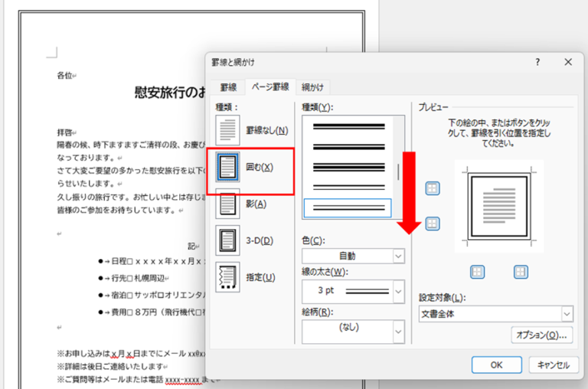Select the 罫線なし (no border) setting icon
Screen dimensions: 588x389
click(229, 130)
